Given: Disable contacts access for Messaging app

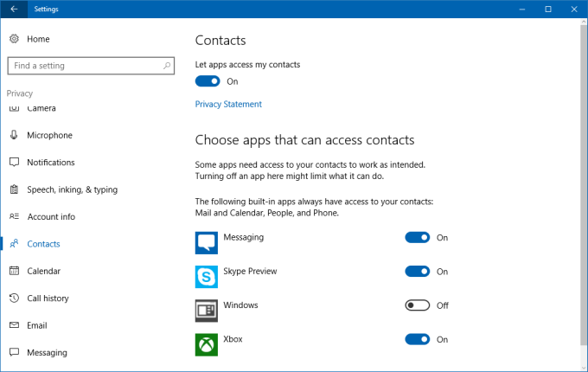Looking at the screenshot, I should (418, 238).
